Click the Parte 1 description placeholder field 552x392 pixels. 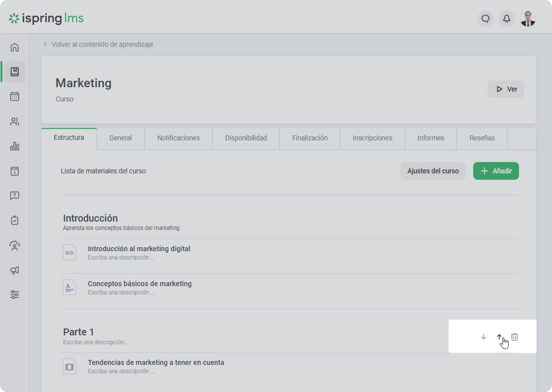pyautogui.click(x=95, y=342)
